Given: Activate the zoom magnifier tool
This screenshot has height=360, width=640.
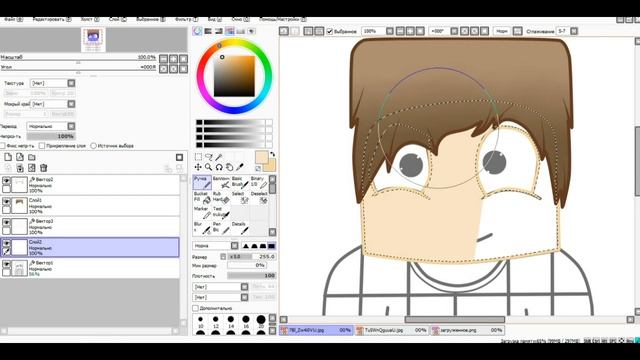Looking at the screenshot, I should point(209,167).
